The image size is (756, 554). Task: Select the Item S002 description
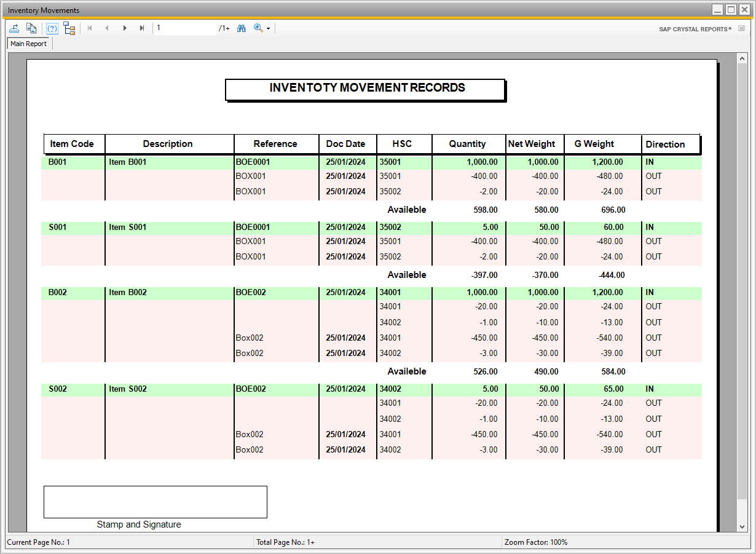(x=128, y=389)
